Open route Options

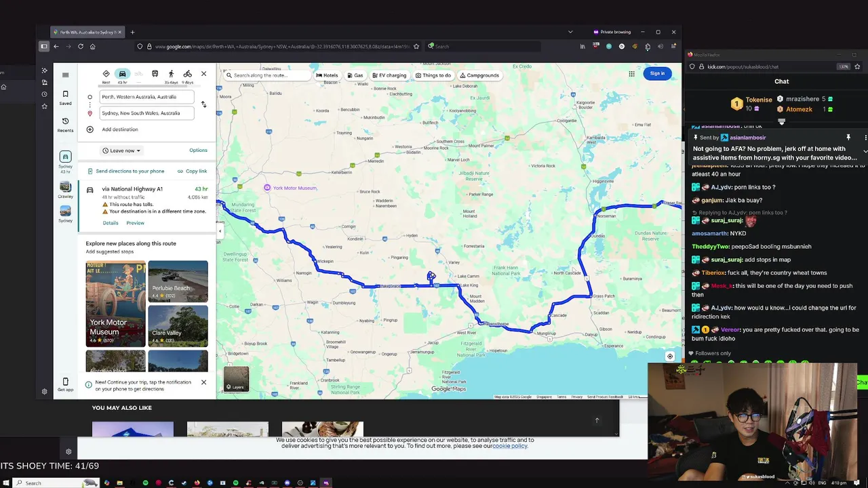198,150
